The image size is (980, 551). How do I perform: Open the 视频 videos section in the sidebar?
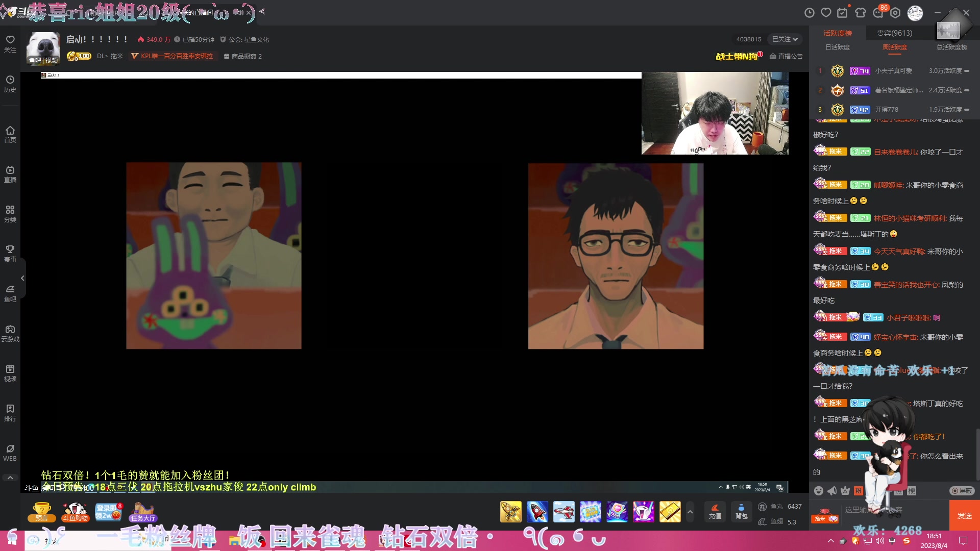click(x=10, y=373)
